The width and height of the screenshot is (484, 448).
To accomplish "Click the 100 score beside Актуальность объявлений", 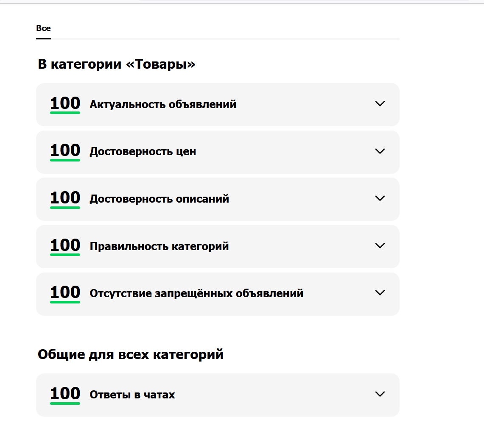I will [65, 105].
